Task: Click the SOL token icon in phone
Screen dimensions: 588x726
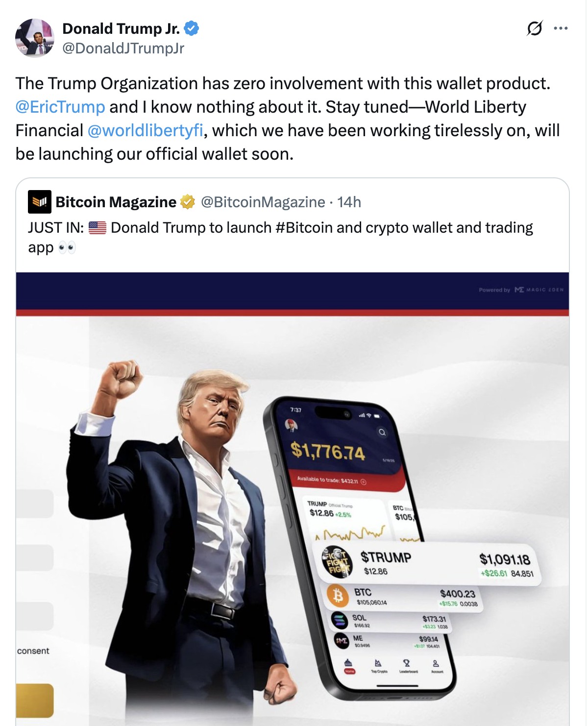Action: [x=340, y=620]
